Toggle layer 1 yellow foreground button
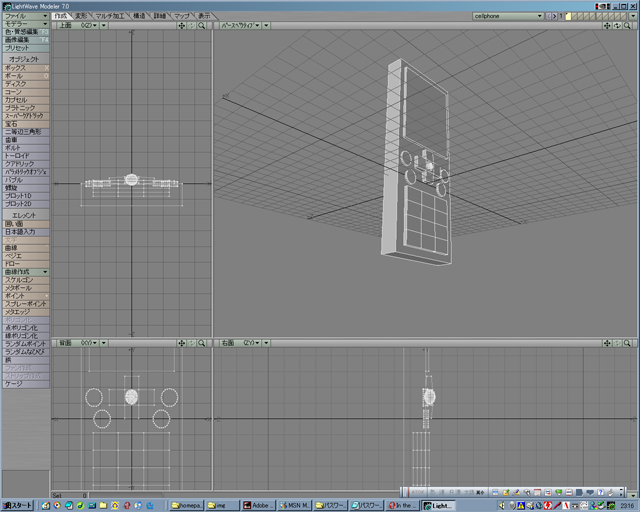 (568, 16)
